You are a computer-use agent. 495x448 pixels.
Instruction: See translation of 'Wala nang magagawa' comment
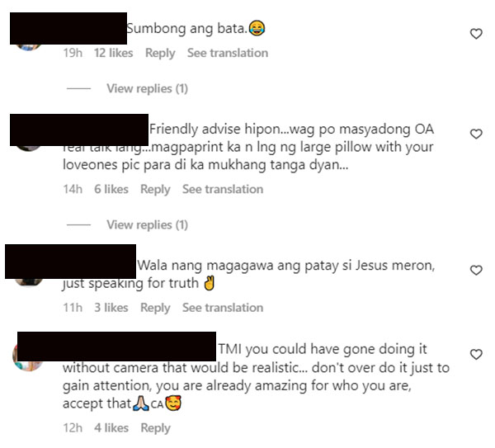click(x=223, y=308)
